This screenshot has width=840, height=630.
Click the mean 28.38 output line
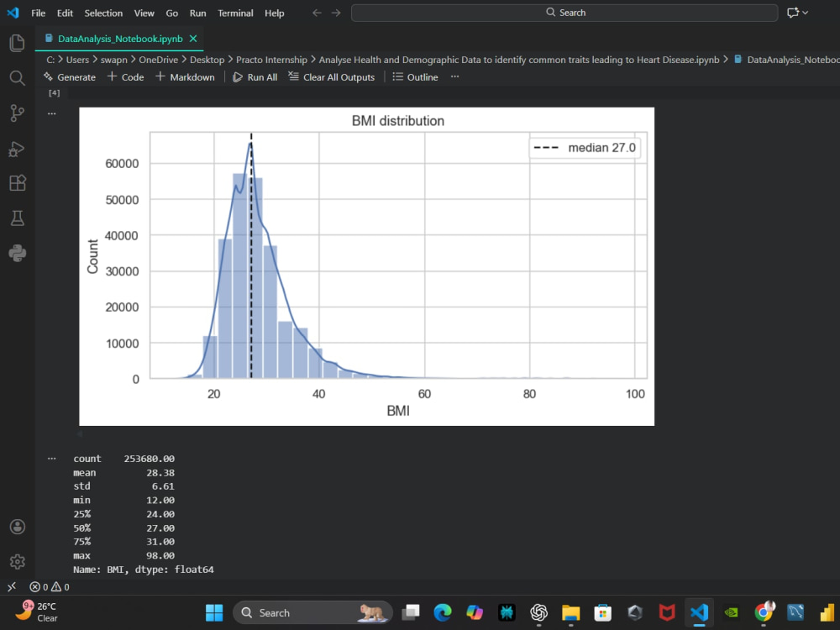point(123,472)
